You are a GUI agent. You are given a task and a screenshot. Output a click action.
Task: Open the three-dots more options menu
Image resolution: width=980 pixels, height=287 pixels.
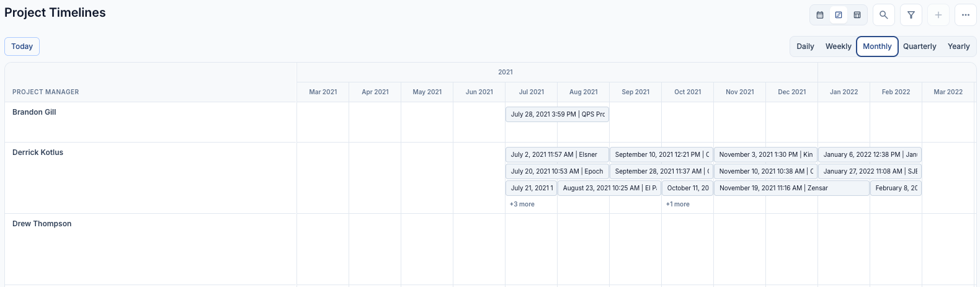click(x=966, y=15)
